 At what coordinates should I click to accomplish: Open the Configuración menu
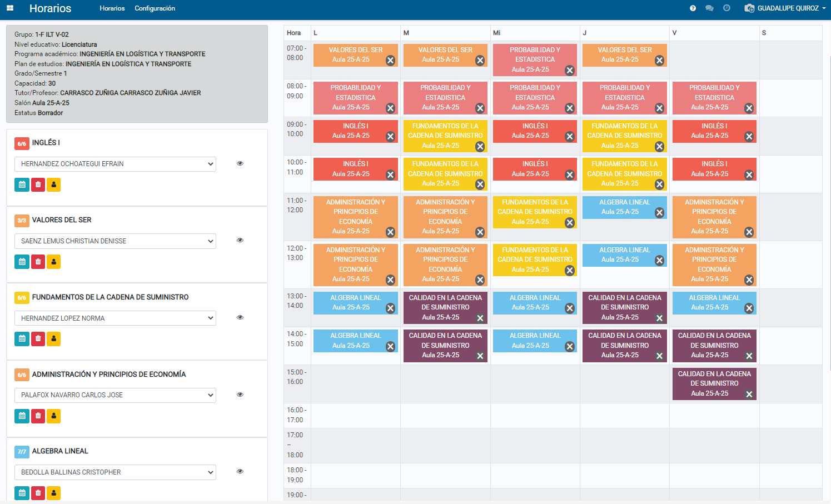(155, 8)
